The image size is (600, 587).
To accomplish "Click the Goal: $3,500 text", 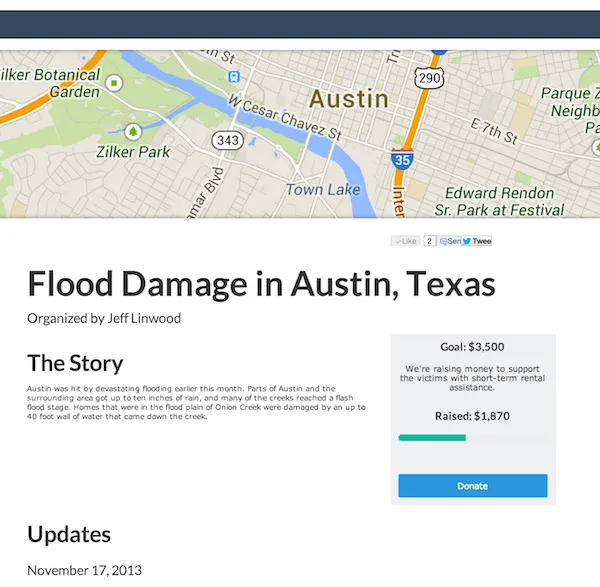I will [472, 347].
